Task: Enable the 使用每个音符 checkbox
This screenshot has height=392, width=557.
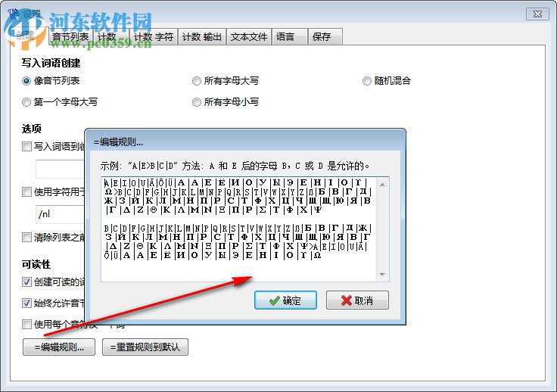Action: click(26, 324)
